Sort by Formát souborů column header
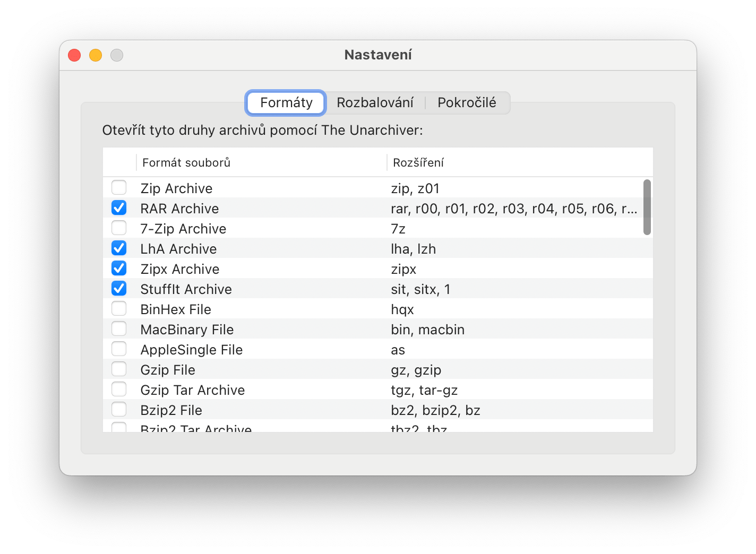 pyautogui.click(x=186, y=163)
